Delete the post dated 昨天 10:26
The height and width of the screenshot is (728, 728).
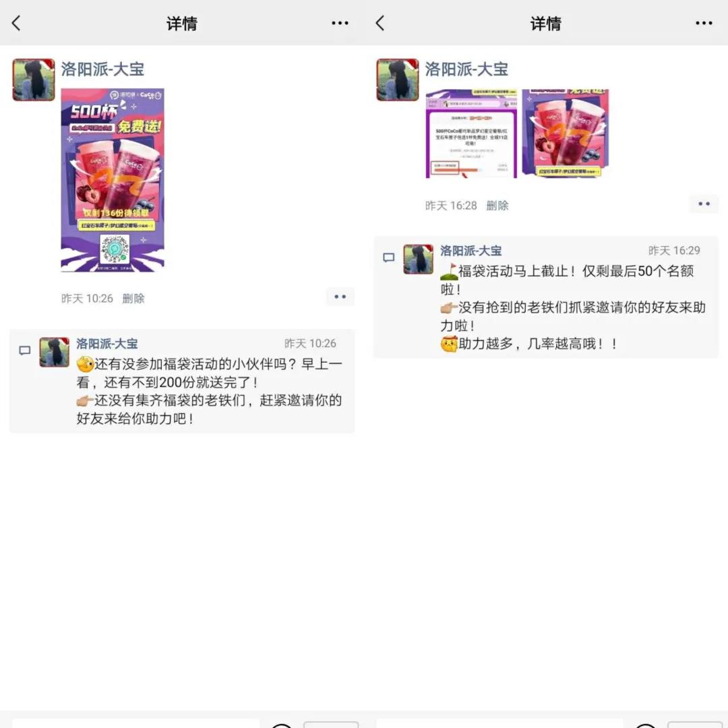(133, 298)
